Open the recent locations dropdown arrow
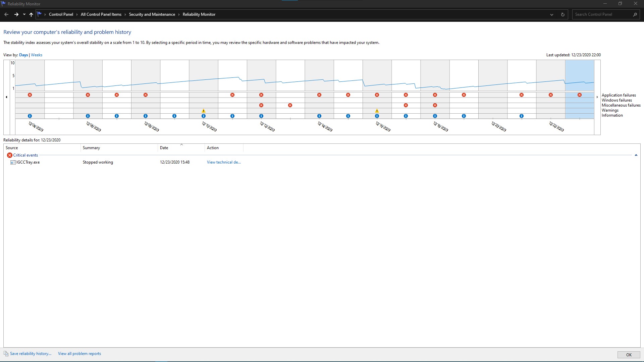Screen dimensions: 644x362 tap(24, 14)
